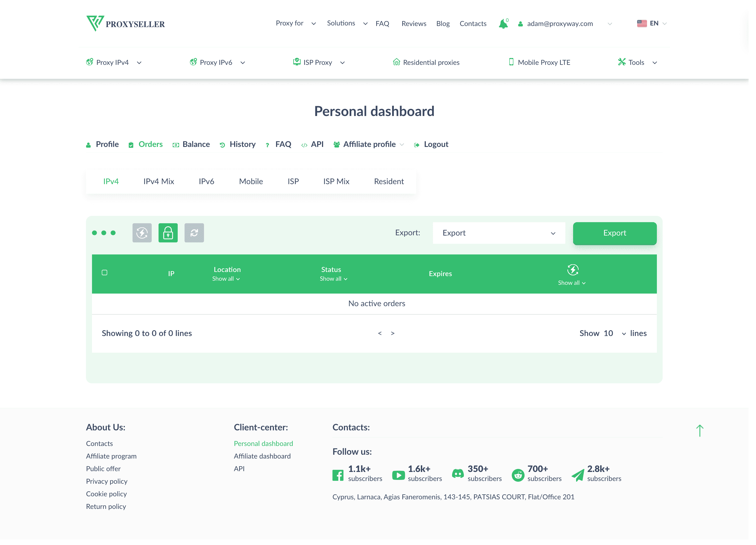Click the automatic renewal icon in the table toolbar
Image resolution: width=756 pixels, height=545 pixels.
click(x=142, y=233)
